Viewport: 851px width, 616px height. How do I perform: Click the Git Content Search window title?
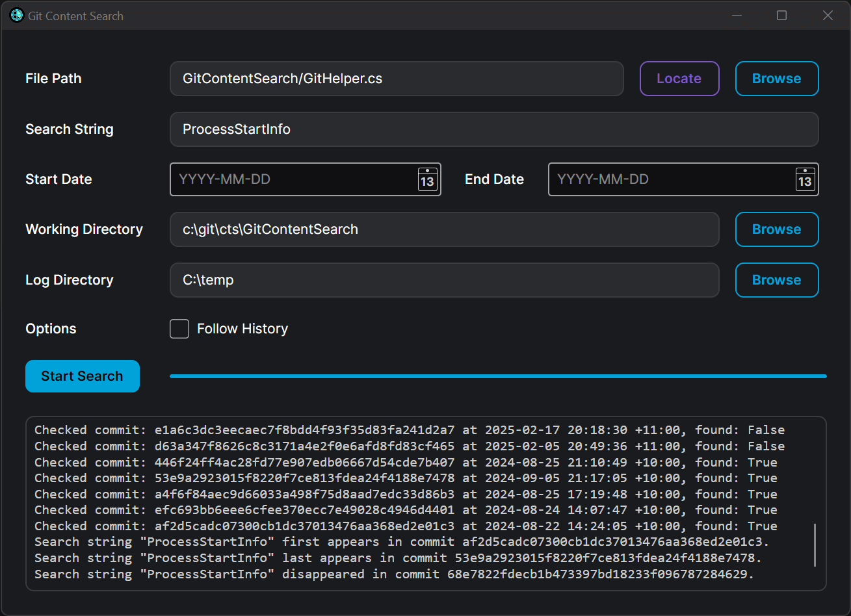75,16
